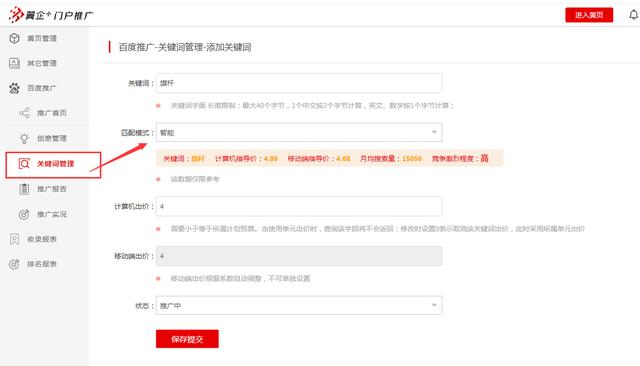The width and height of the screenshot is (640, 366).
Task: Focus the 关键词 input field
Action: coord(299,83)
